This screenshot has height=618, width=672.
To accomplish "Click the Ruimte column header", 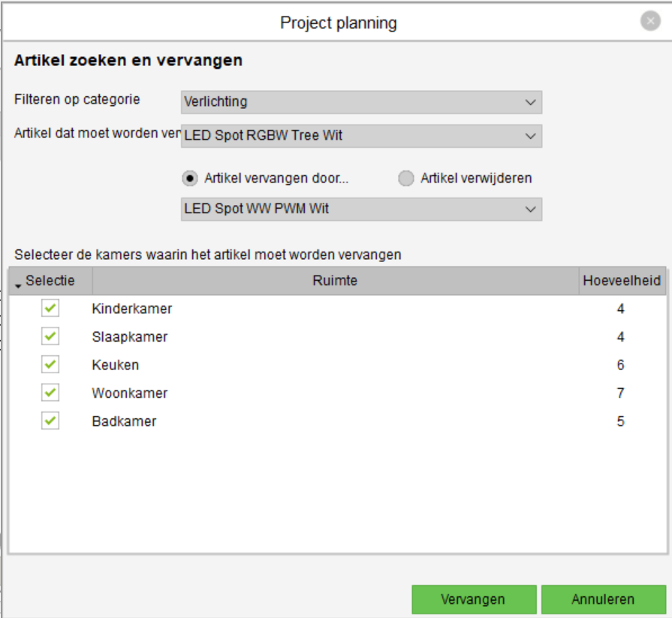I will tap(335, 281).
